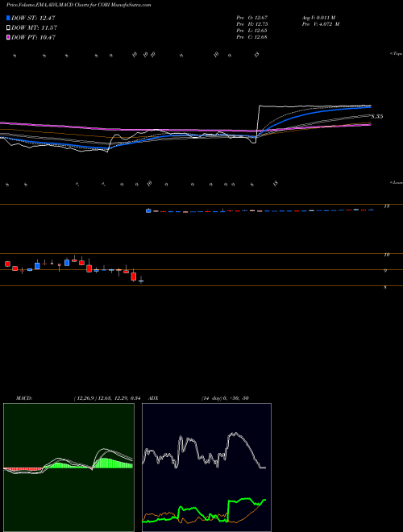Click the 'Pre O: 12.67' value
The width and height of the screenshot is (403, 532).
252,17
